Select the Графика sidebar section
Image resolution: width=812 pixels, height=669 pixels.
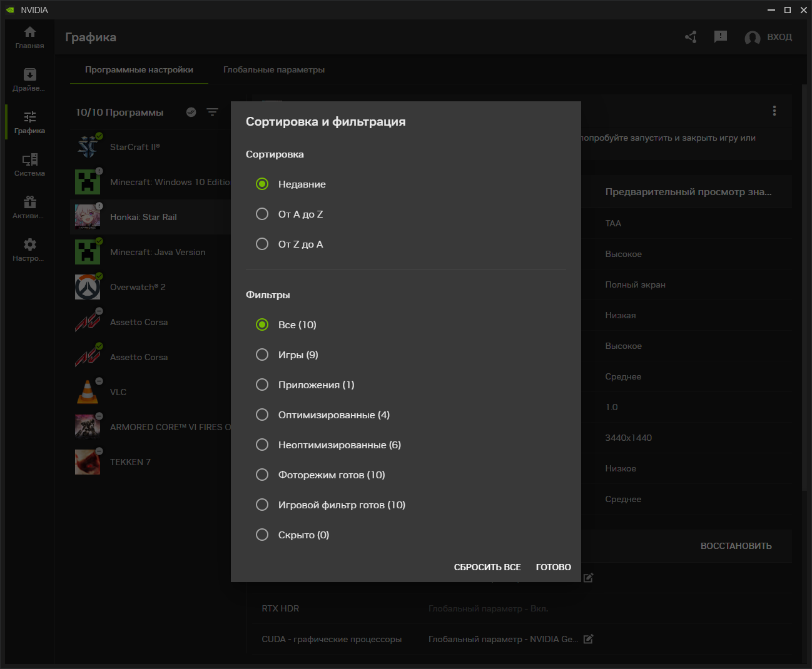pyautogui.click(x=29, y=123)
